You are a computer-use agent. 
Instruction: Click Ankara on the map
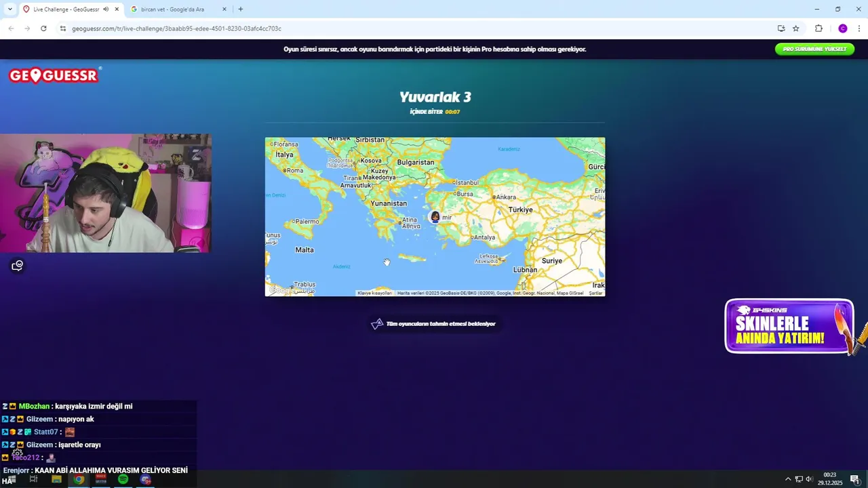click(x=505, y=197)
